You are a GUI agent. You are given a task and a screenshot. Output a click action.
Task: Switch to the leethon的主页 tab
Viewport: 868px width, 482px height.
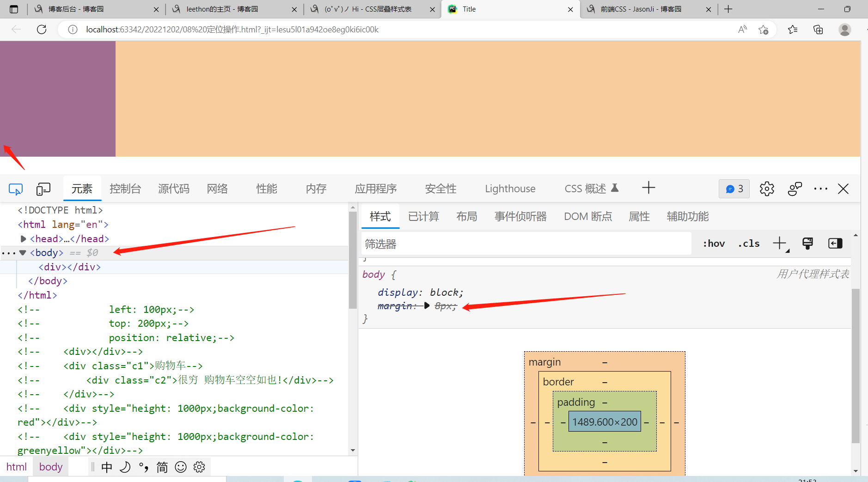point(234,9)
